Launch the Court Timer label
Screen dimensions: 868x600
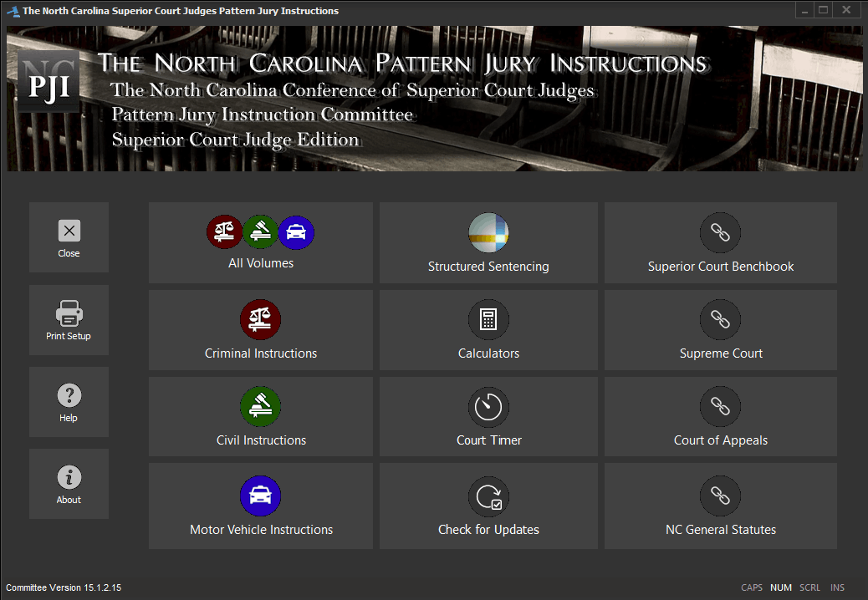point(489,440)
